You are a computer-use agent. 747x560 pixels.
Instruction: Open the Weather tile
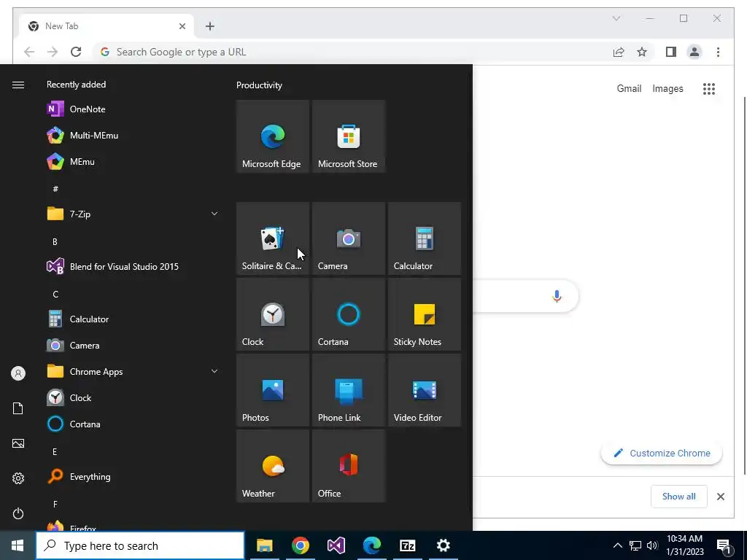coord(273,466)
